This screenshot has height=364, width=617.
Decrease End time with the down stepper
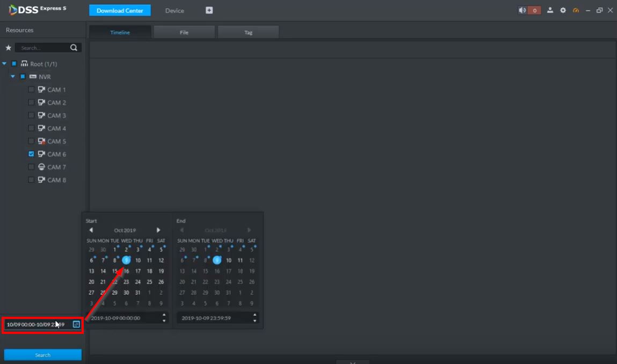coord(255,321)
